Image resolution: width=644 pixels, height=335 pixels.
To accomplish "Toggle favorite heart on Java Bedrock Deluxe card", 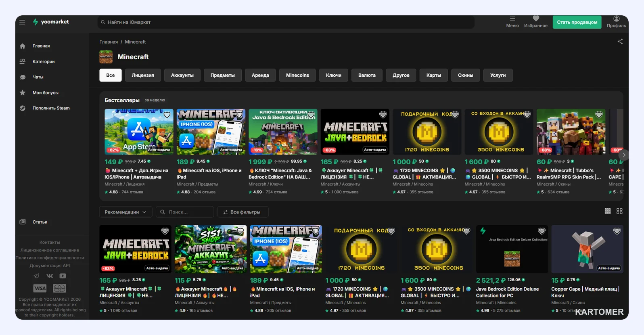I will click(542, 231).
